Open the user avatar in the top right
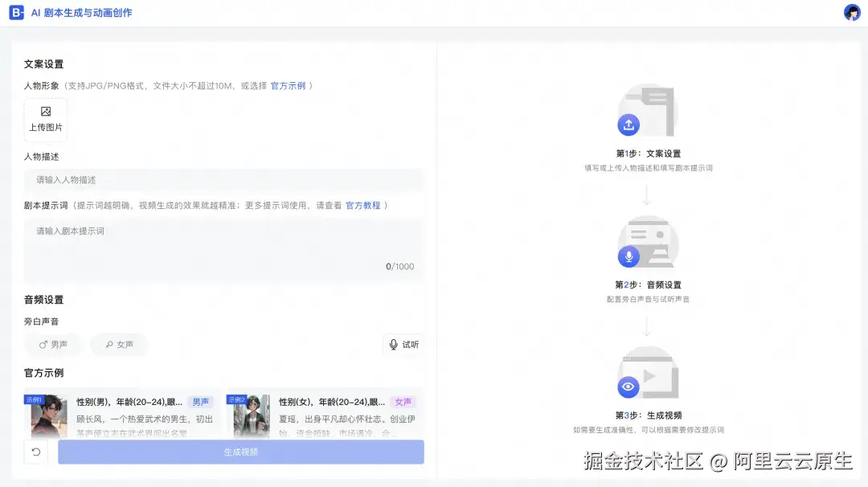Image resolution: width=868 pixels, height=487 pixels. [851, 12]
